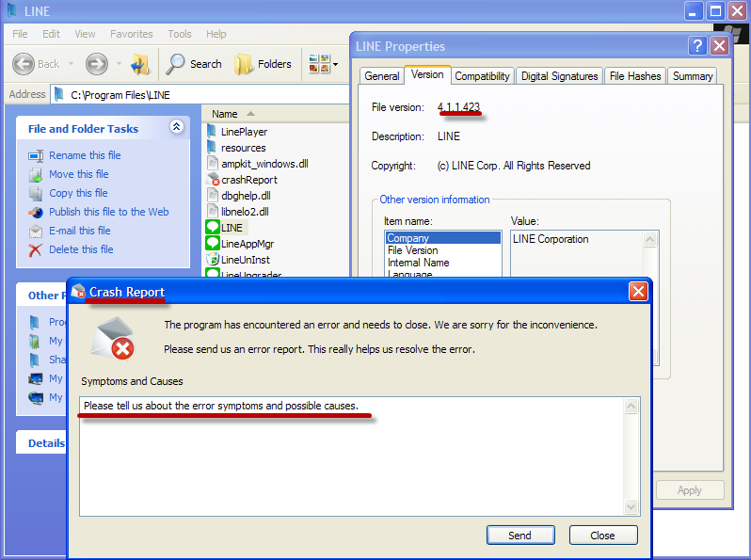751x560 pixels.
Task: Open the Tools menu
Action: (180, 34)
